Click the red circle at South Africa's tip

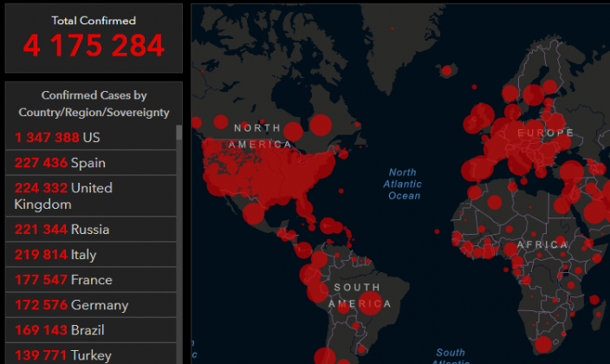click(x=543, y=345)
